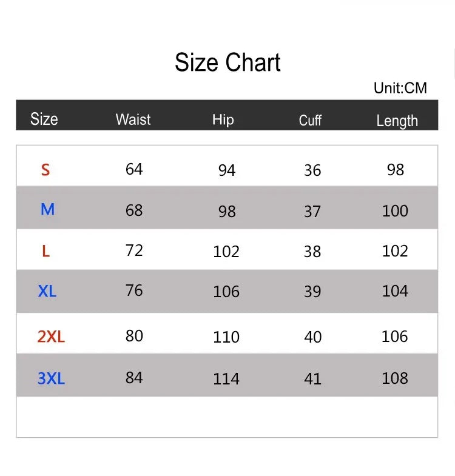
Task: Select cuff value 38 in L row
Action: (x=312, y=252)
